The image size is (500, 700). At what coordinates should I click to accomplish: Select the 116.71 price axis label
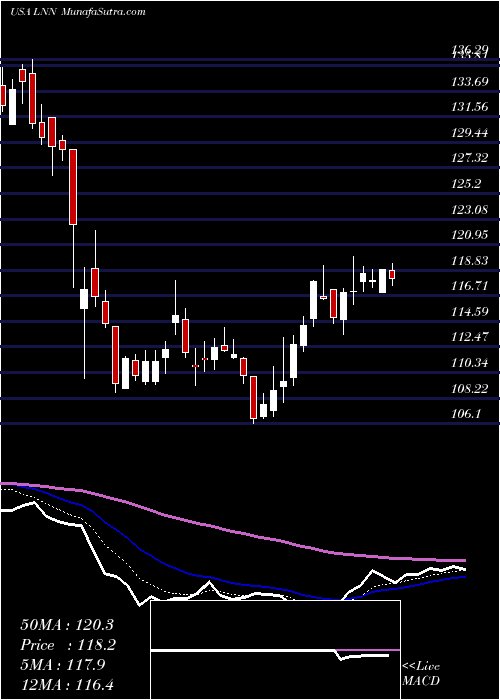pyautogui.click(x=470, y=286)
